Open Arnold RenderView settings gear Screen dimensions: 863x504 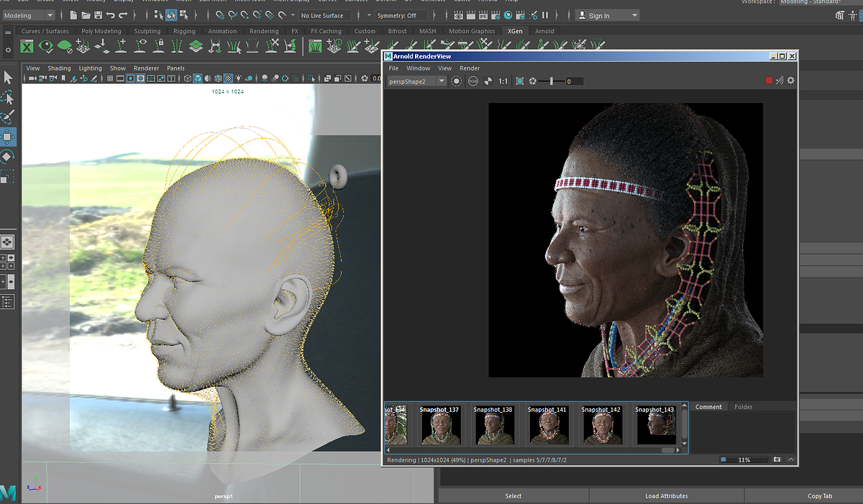coord(790,81)
